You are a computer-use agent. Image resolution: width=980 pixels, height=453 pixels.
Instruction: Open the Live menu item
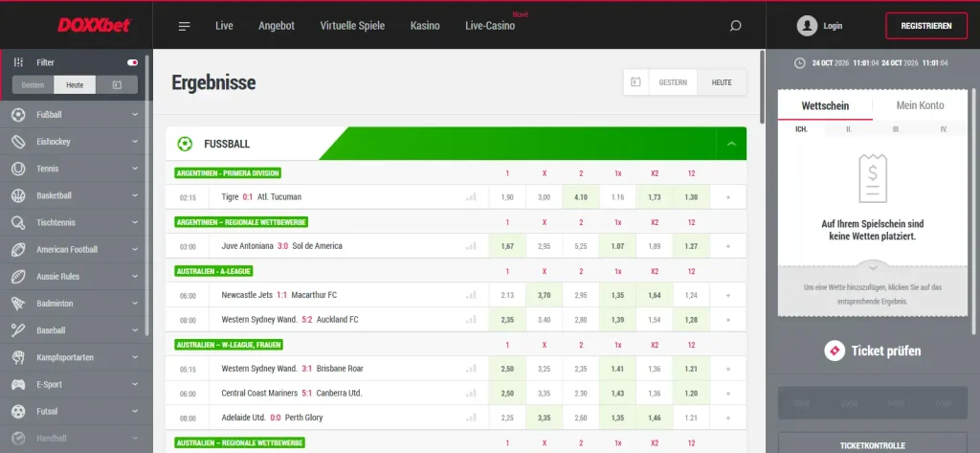coord(224,26)
